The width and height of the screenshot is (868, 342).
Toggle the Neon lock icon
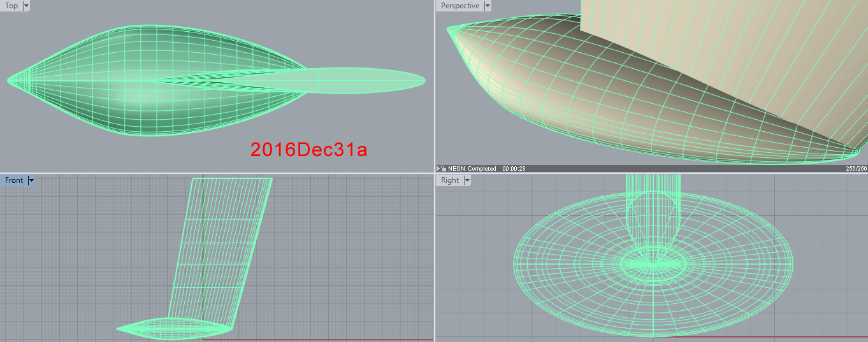tap(444, 169)
